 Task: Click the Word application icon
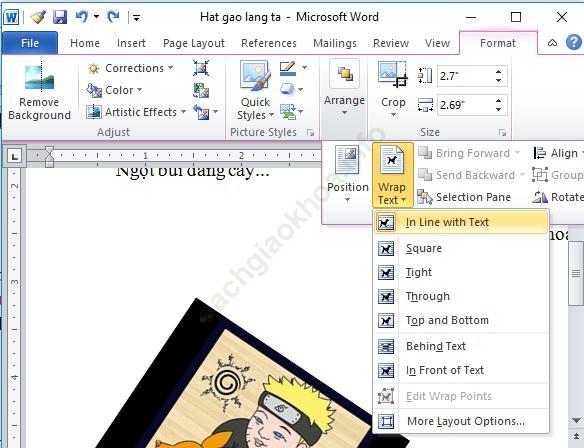point(11,17)
